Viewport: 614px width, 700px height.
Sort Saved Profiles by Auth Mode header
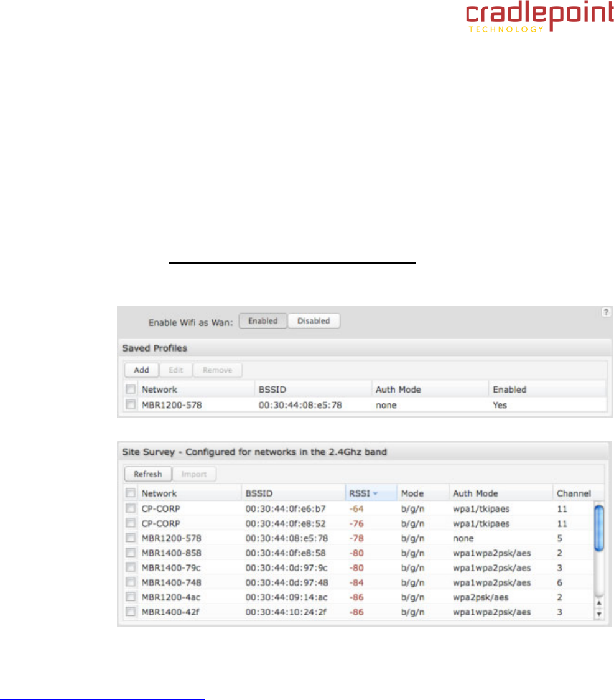430,390
